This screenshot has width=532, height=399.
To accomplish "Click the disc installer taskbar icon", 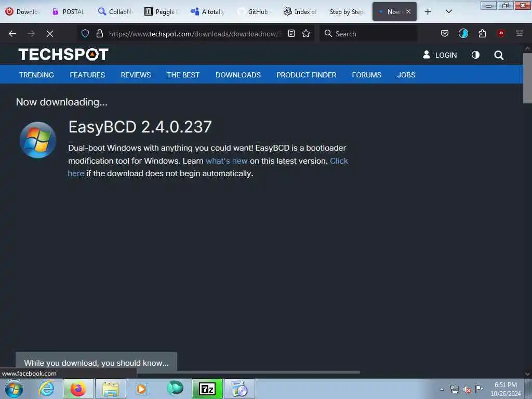I will (240, 389).
